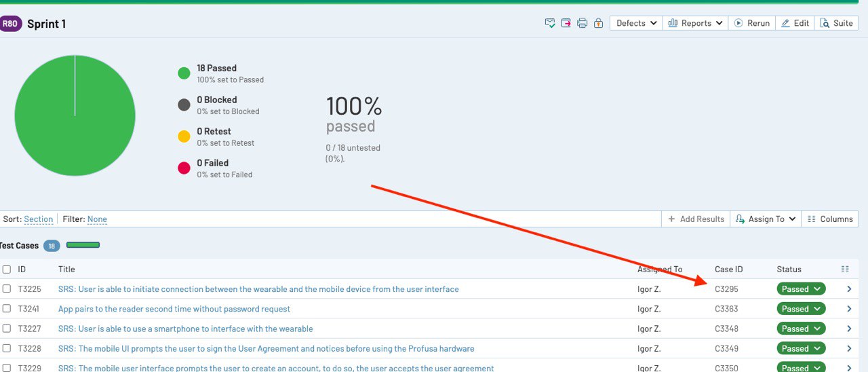The image size is (868, 372).
Task: Click the yellow Retest legend dot
Action: coord(184,136)
